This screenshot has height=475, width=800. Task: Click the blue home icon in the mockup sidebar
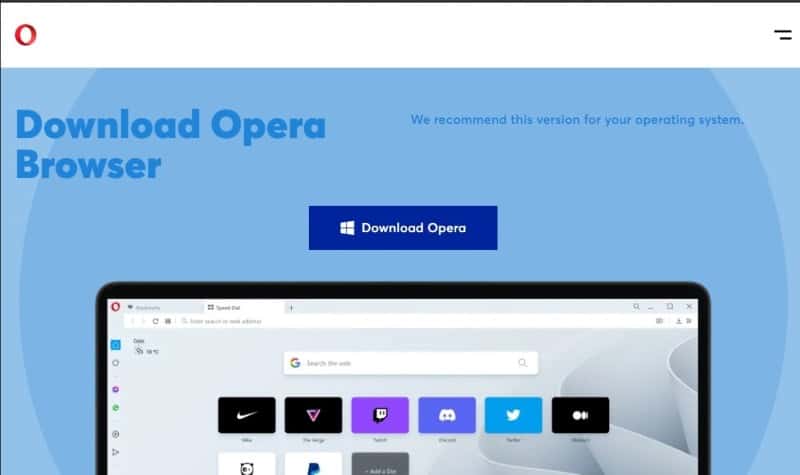[x=116, y=345]
